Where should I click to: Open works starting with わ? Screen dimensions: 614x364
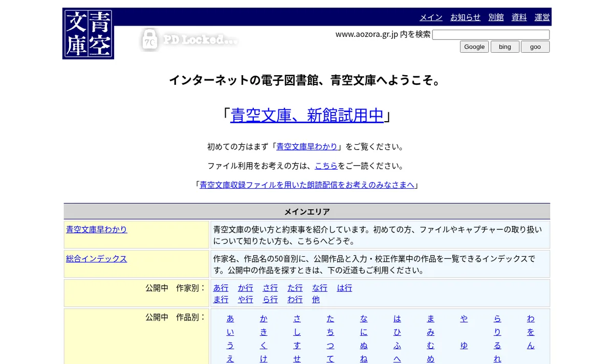tap(531, 318)
